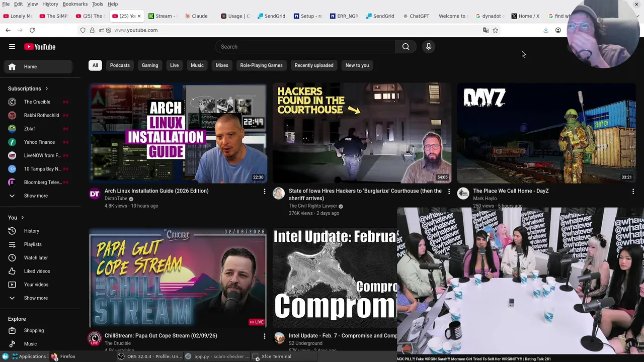This screenshot has width=644, height=362.
Task: Open the YouTube guide hamburger menu
Action: click(12, 47)
